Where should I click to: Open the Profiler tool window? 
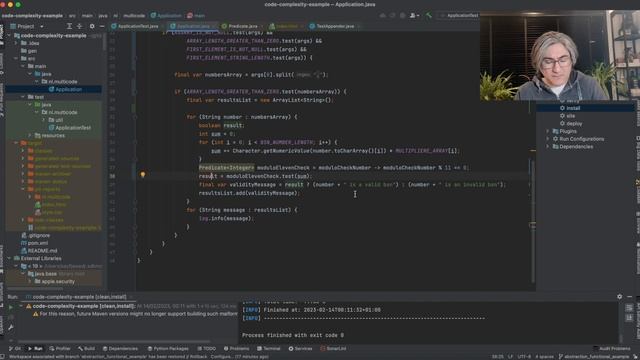[60, 349]
